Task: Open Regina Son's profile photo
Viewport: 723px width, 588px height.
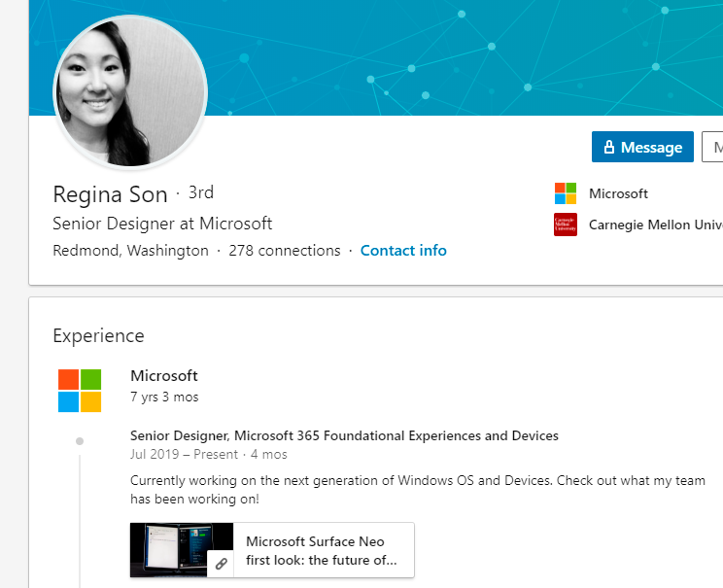Action: coord(130,92)
